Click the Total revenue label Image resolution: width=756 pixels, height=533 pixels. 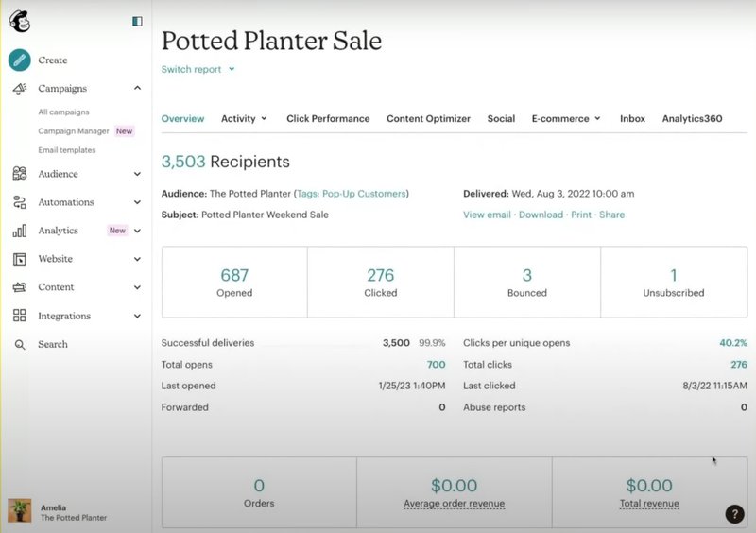point(649,503)
